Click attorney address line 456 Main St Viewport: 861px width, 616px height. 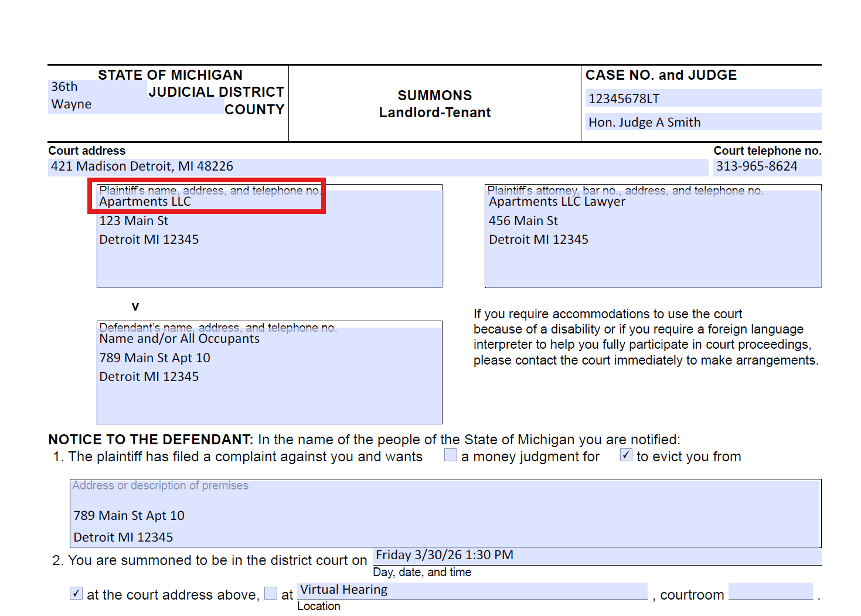523,221
